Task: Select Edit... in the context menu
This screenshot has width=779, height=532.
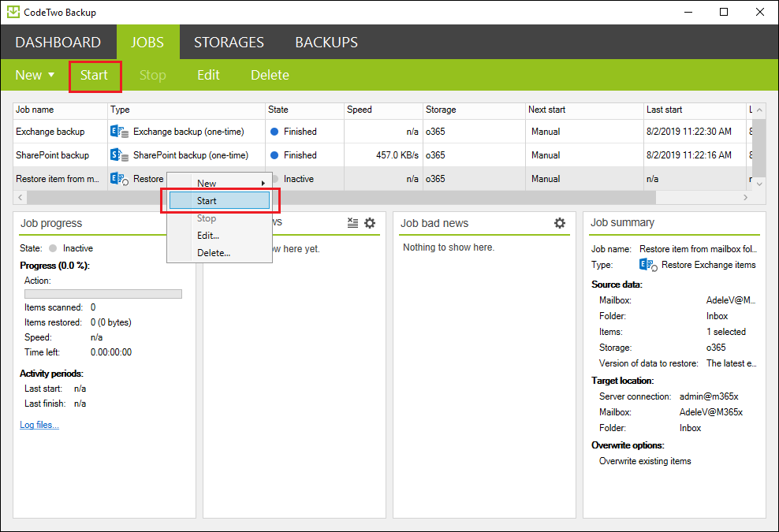Action: pyautogui.click(x=219, y=236)
